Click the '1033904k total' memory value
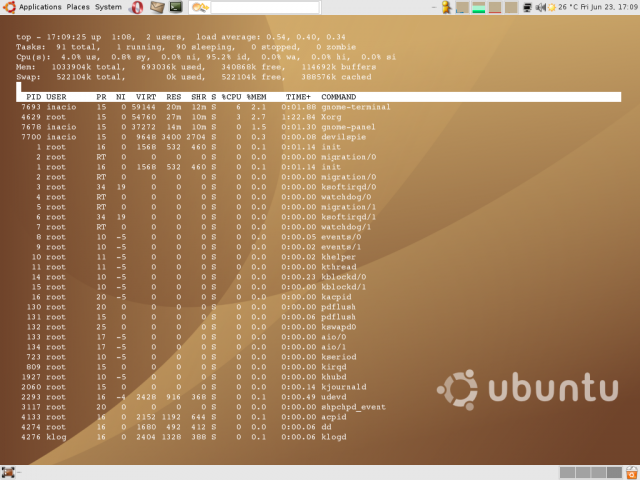Image resolution: width=640 pixels, height=480 pixels. [88, 67]
